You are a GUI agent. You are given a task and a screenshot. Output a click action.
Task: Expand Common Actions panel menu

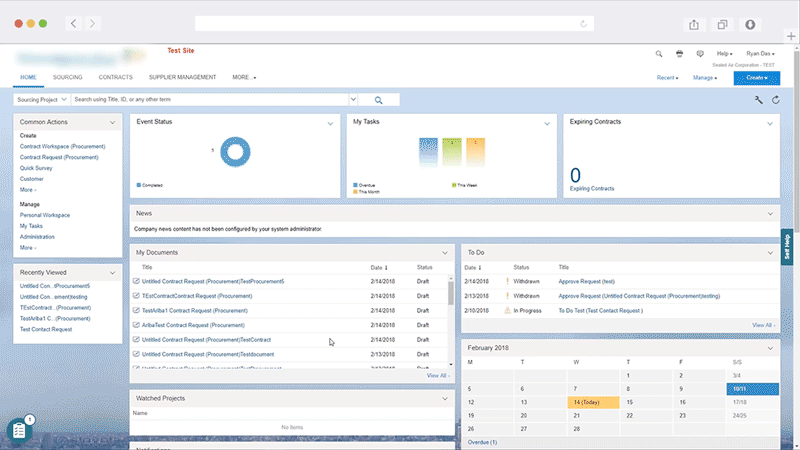112,122
